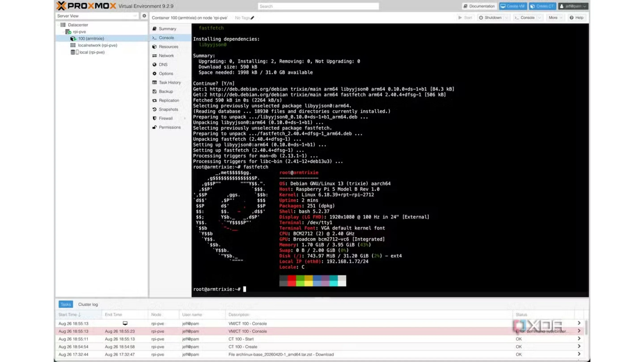Open the server view settings gear
The height and width of the screenshot is (362, 644).
[144, 16]
